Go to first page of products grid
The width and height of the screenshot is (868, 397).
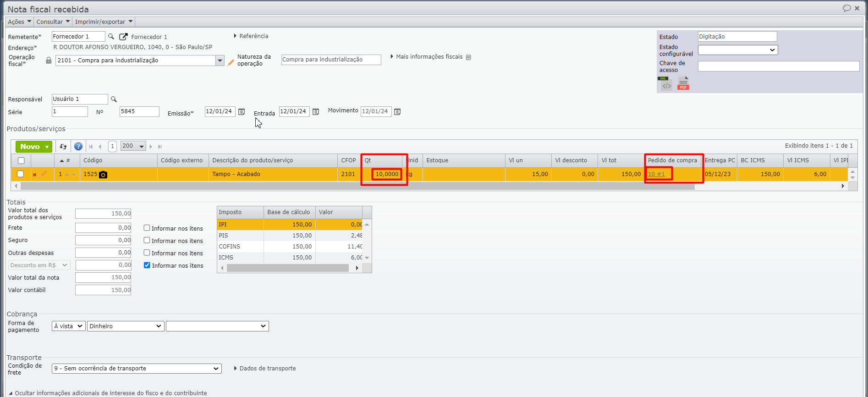[91, 147]
